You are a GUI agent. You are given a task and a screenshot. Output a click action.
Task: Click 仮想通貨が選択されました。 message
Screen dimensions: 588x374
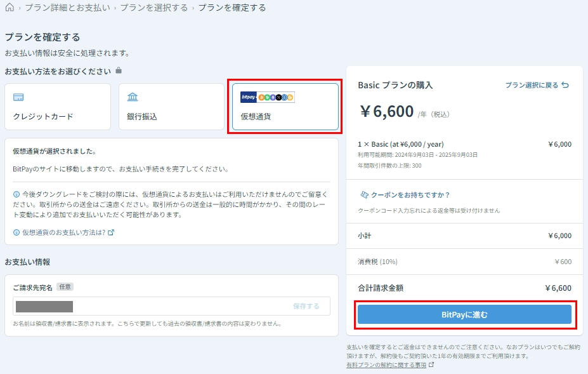(55, 151)
